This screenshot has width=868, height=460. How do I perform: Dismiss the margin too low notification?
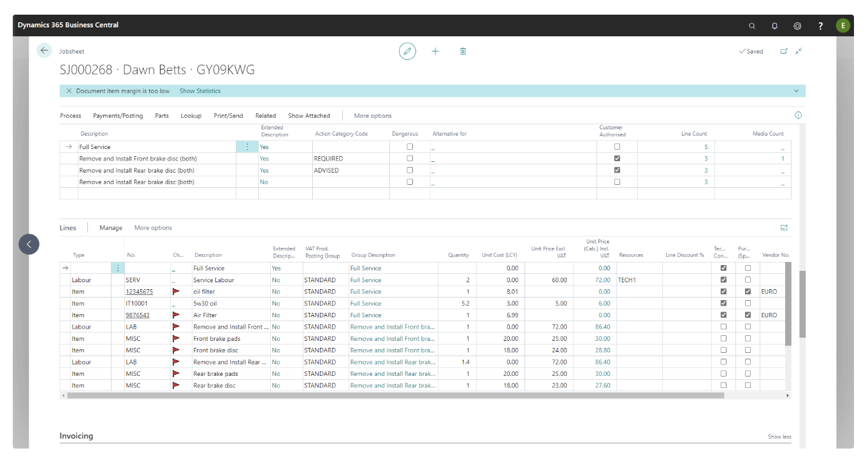69,91
